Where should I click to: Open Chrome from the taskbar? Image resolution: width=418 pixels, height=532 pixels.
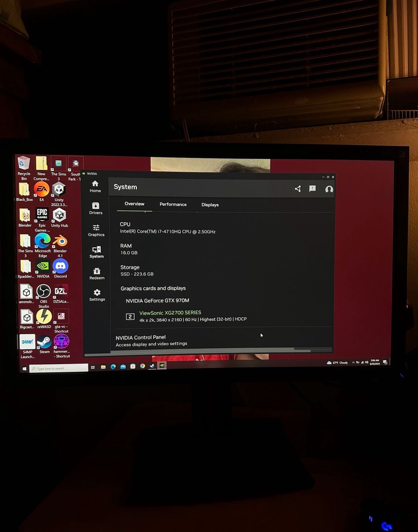pyautogui.click(x=142, y=366)
